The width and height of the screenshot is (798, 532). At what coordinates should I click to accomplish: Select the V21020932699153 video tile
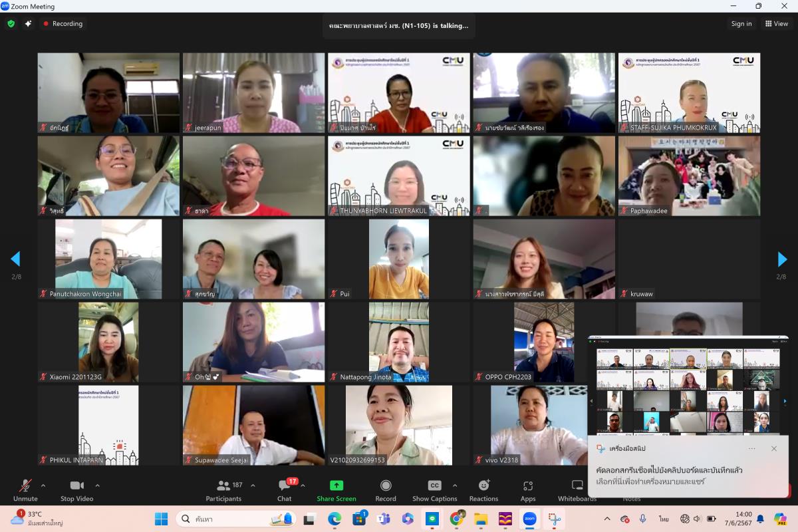coord(399,426)
